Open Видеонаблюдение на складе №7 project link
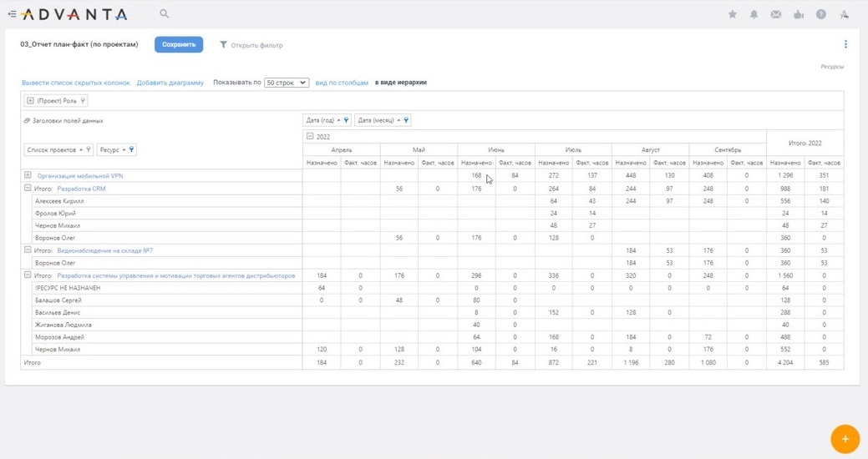 point(105,250)
